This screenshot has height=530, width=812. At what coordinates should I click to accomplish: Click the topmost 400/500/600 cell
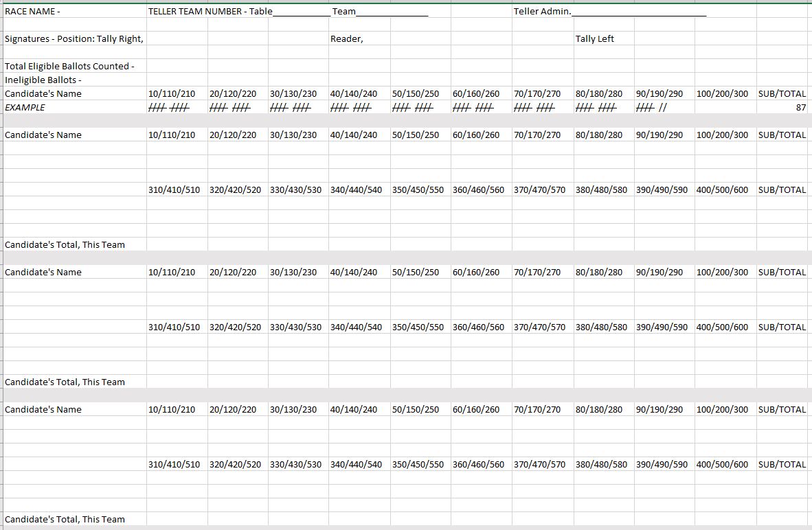pos(722,190)
